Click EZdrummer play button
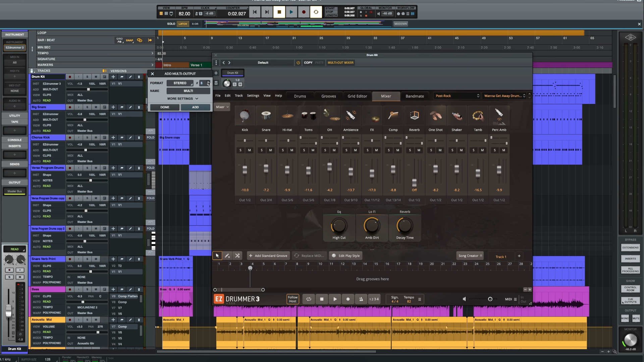This screenshot has height=362, width=644. tap(335, 299)
